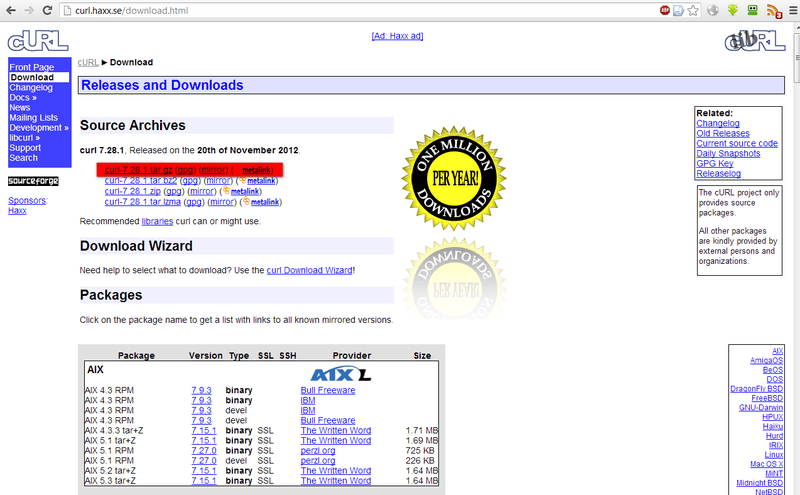Open News in the sidebar menu

coord(19,108)
